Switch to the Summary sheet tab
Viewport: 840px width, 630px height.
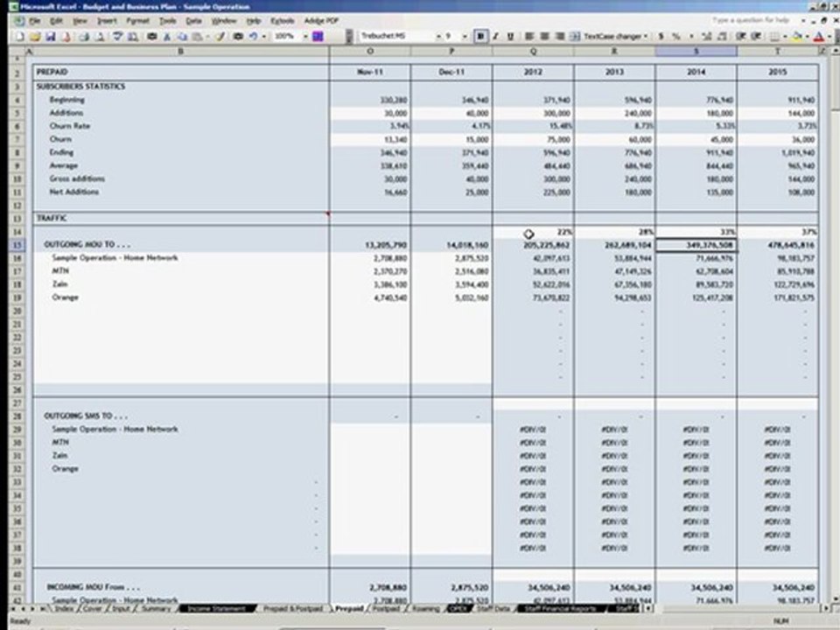[x=156, y=609]
